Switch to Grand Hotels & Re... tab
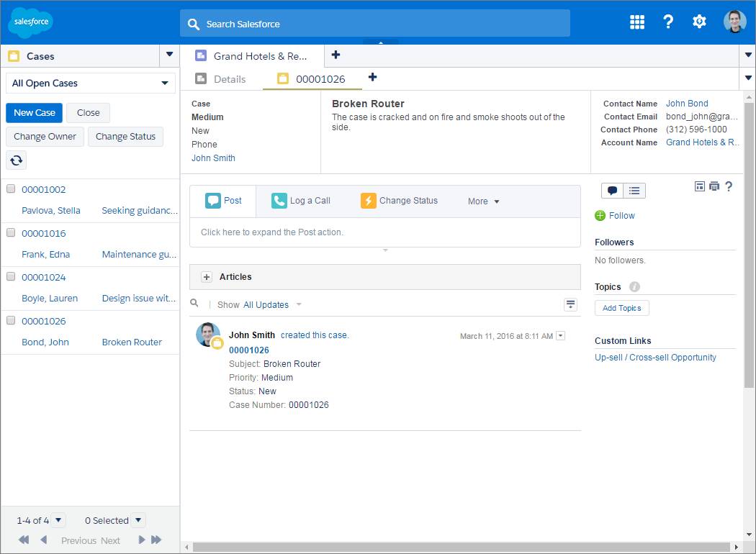Screen dimensions: 756x554 tap(252, 56)
